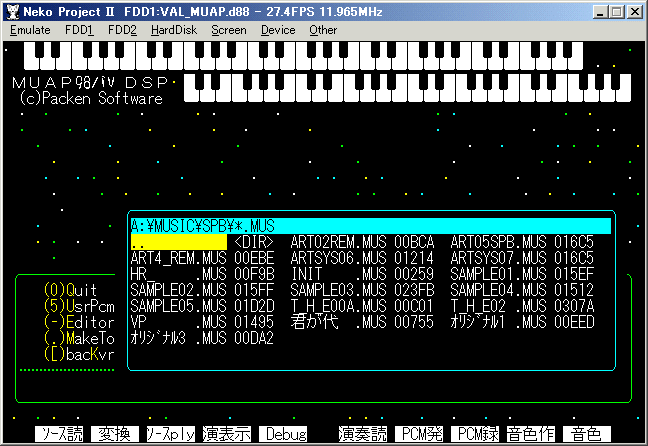Select file ART02REM.MUS

[x=338, y=242]
